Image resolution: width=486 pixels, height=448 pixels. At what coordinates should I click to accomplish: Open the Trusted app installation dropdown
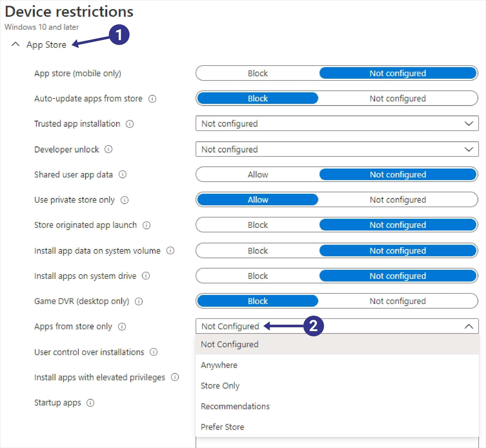click(x=337, y=124)
